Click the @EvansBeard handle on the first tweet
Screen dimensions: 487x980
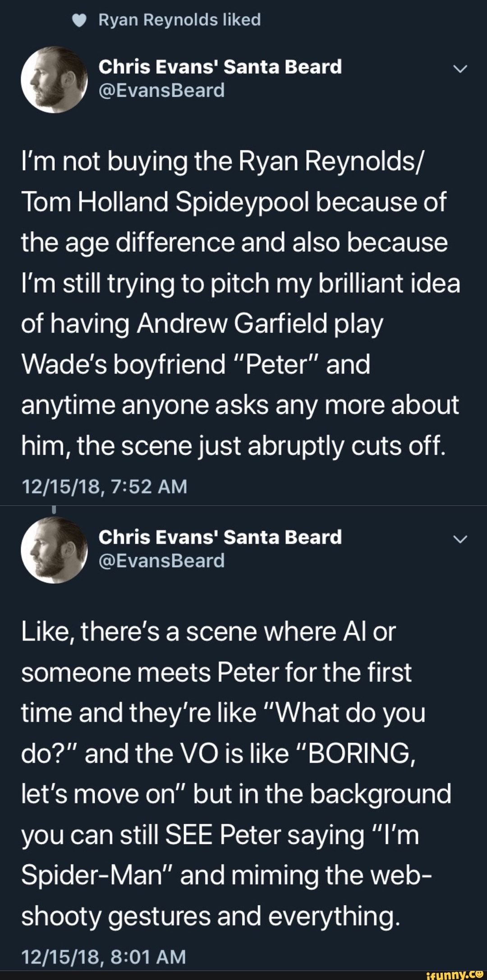[161, 90]
